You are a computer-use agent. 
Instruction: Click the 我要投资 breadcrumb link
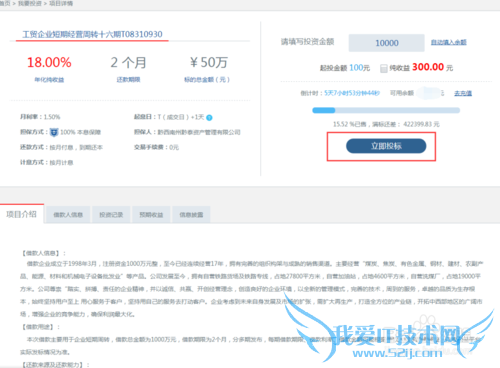[30, 3]
